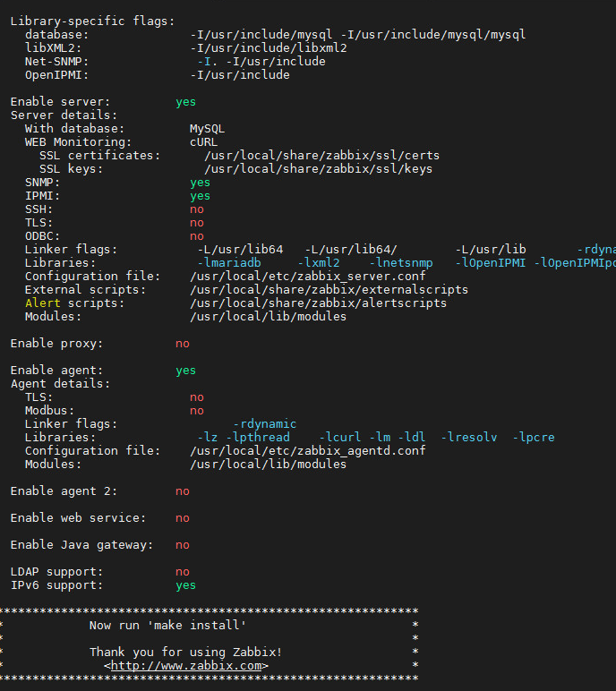Select the '-lpthread' library flag

click(x=258, y=438)
